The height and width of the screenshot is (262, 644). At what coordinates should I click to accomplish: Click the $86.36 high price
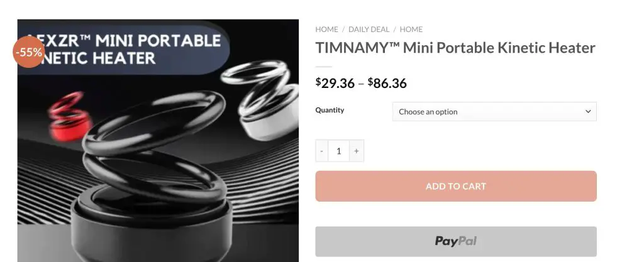point(387,83)
